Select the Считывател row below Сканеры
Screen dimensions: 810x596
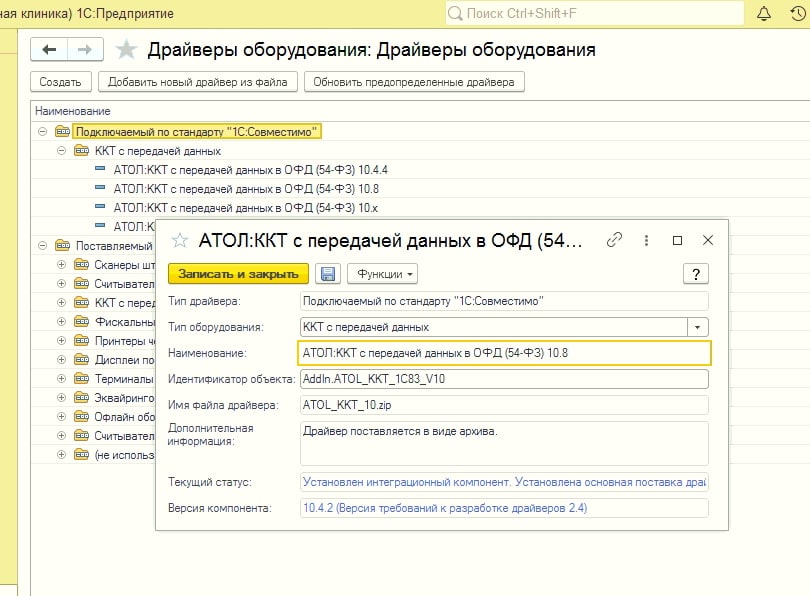point(124,284)
